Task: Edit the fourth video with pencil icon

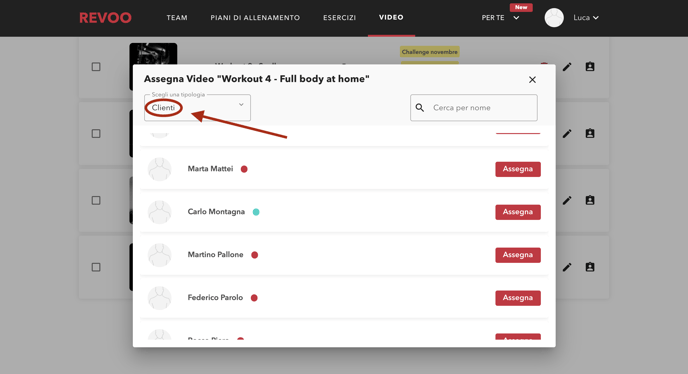Action: pyautogui.click(x=567, y=267)
